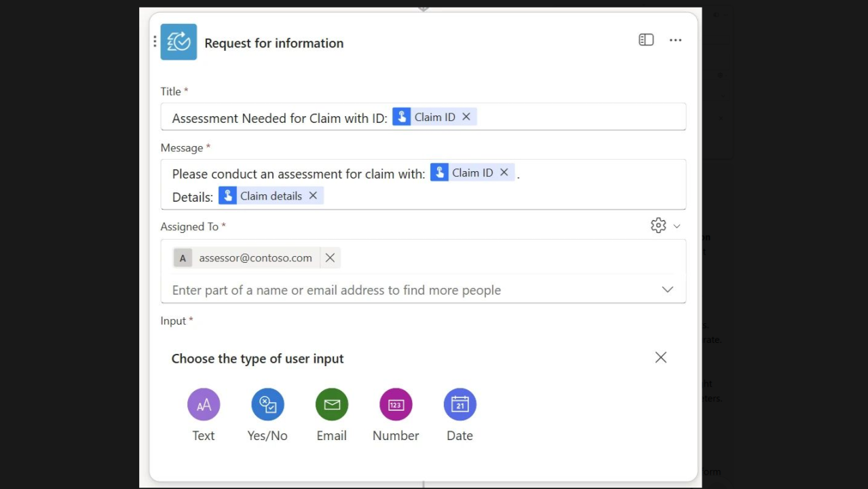Remove the Claim details pill from Message

[x=313, y=196]
